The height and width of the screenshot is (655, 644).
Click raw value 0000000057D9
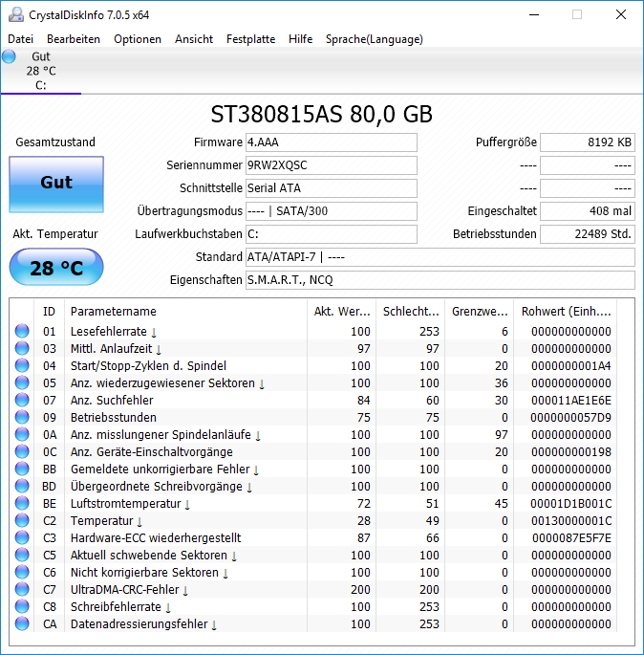(x=571, y=417)
